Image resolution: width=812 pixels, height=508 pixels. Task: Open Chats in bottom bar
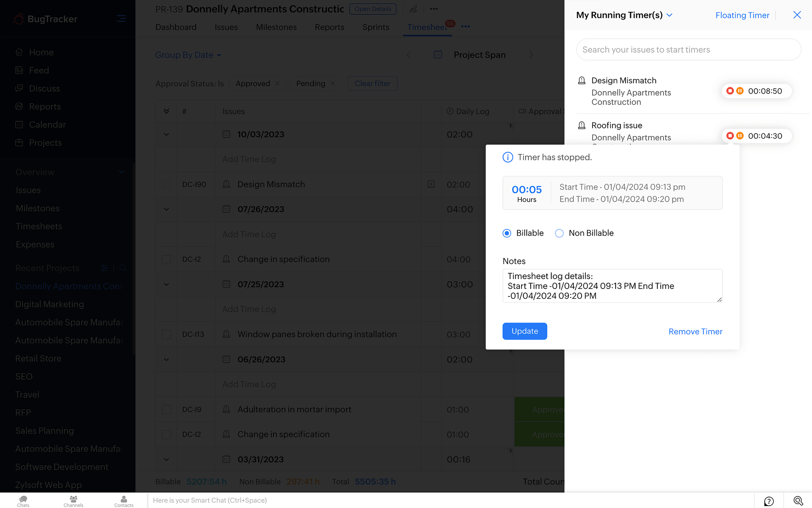point(23,501)
